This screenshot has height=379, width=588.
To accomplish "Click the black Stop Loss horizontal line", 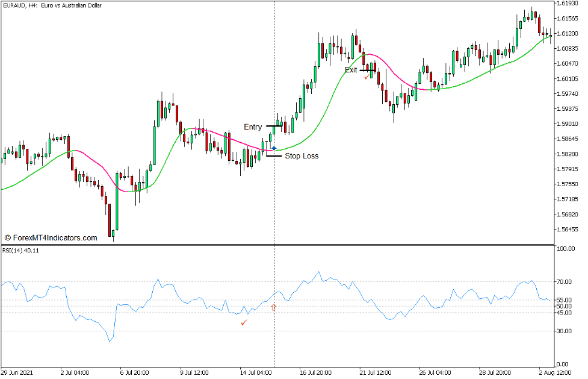I will click(274, 156).
